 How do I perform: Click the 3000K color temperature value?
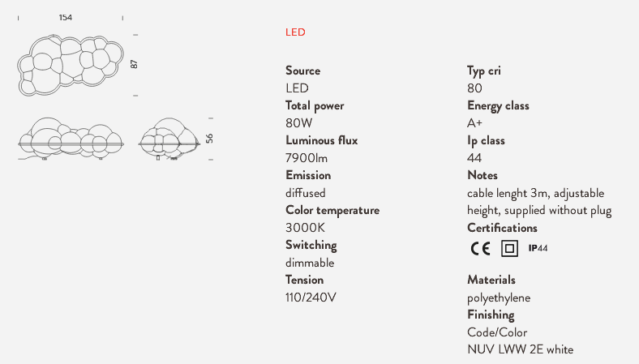(305, 228)
